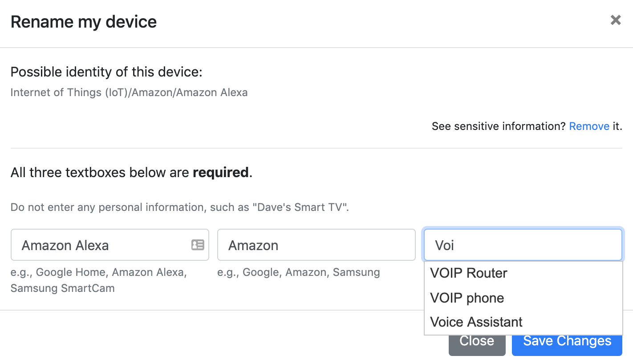The width and height of the screenshot is (633, 364).
Task: Select the Internet of Things identity path text
Action: pyautogui.click(x=129, y=93)
